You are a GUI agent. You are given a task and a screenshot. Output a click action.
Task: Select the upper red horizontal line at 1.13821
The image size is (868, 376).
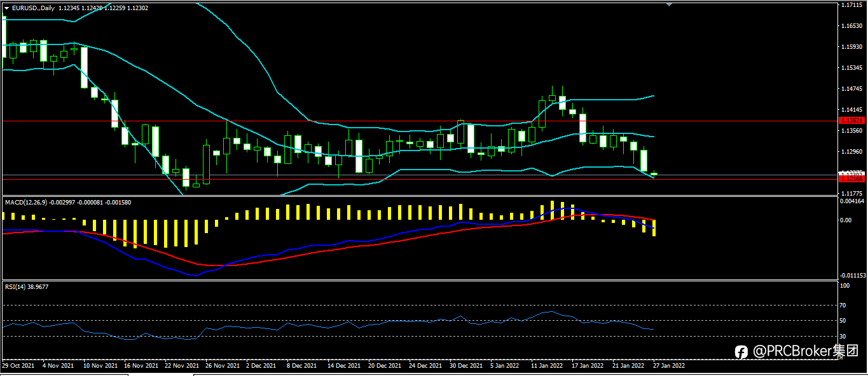pyautogui.click(x=420, y=120)
